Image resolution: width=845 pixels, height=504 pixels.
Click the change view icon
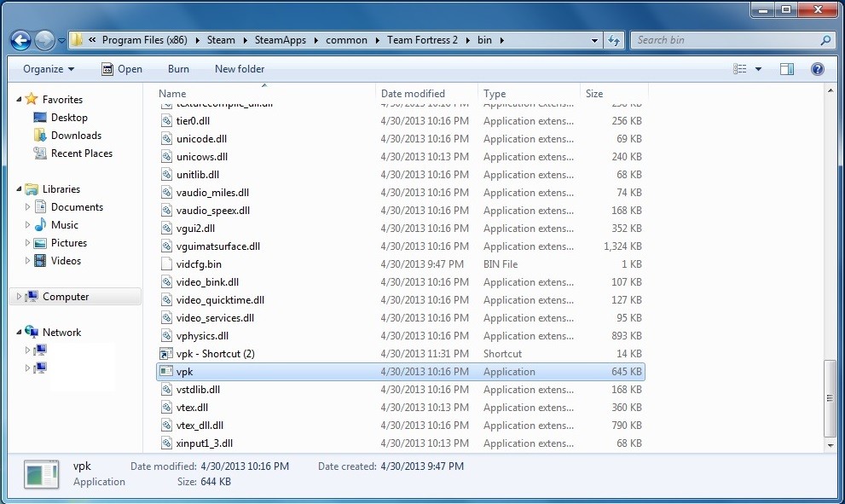pyautogui.click(x=740, y=69)
